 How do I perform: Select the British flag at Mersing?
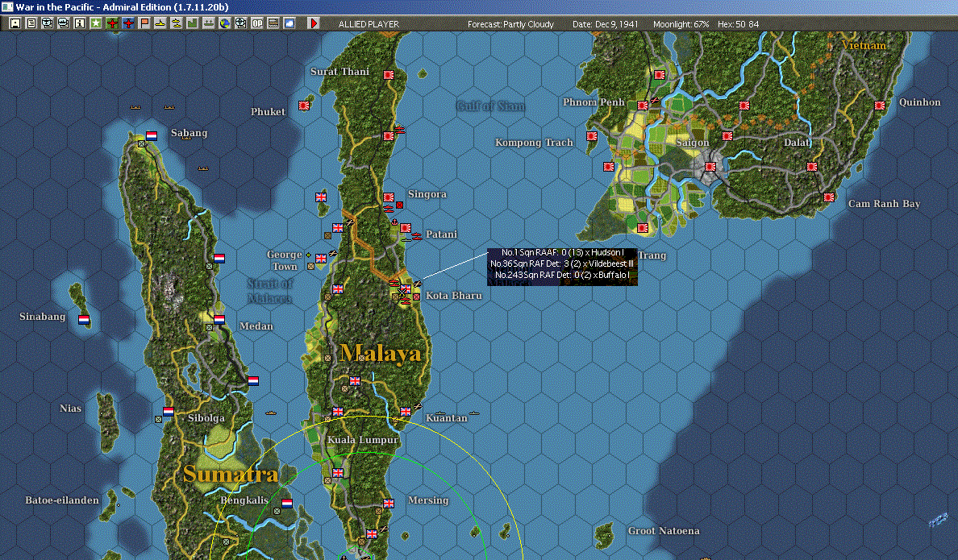389,504
